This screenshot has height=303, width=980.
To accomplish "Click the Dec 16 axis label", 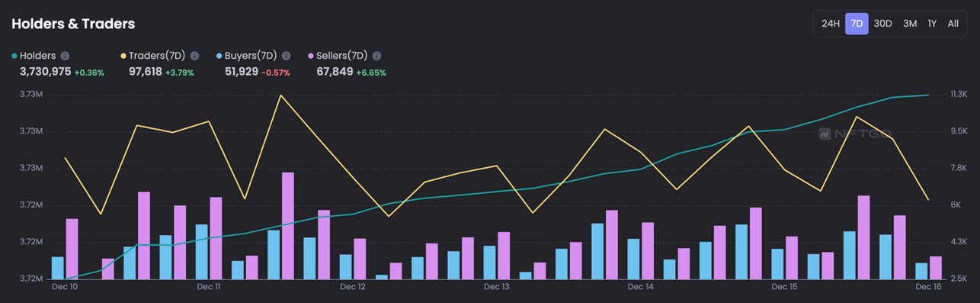I will (928, 287).
